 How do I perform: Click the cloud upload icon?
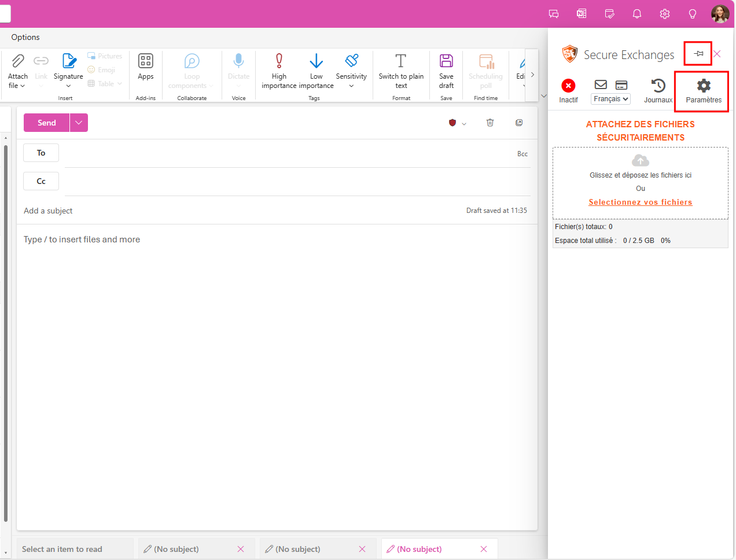[641, 160]
